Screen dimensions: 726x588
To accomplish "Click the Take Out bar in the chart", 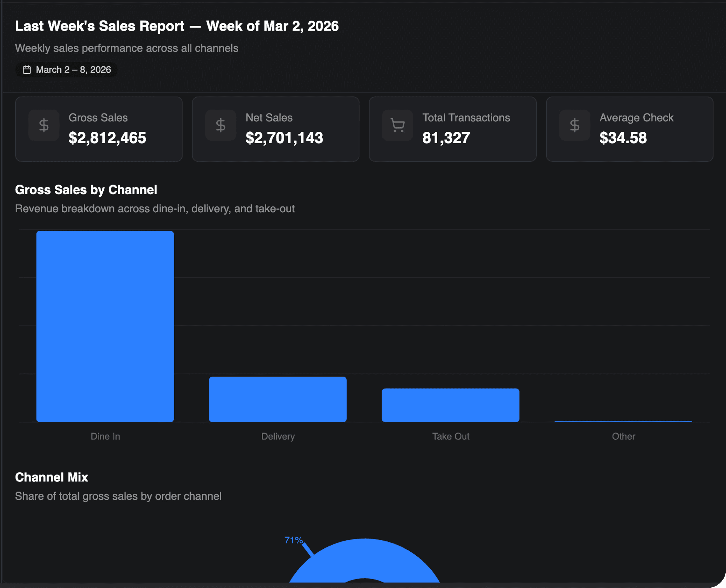I will pyautogui.click(x=450, y=405).
